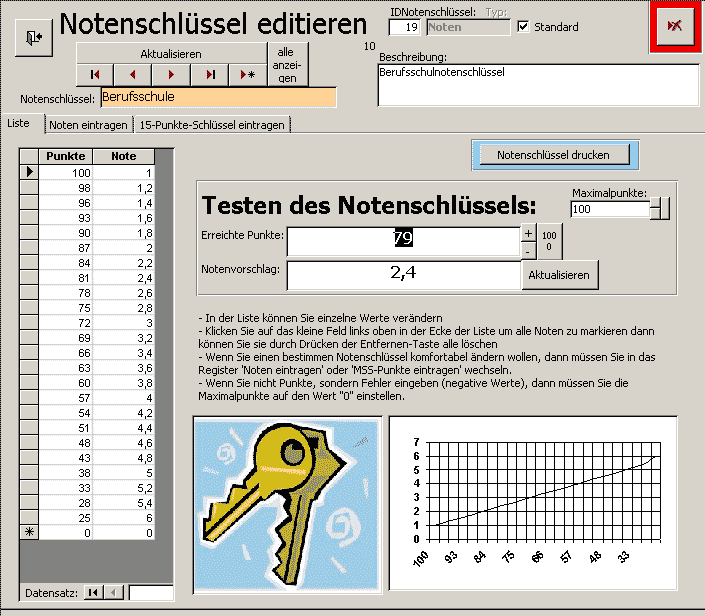Open the 15-Punkte-Schlüssel eintragen tab
This screenshot has width=705, height=616.
click(x=212, y=125)
